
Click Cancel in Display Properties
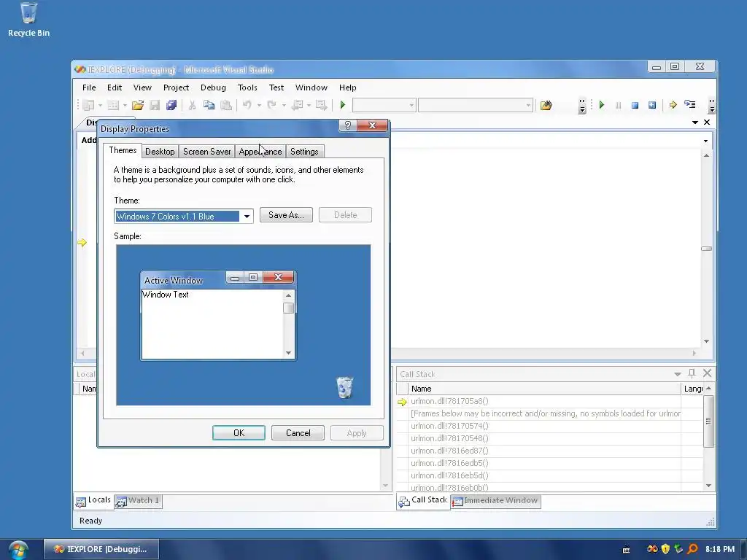point(298,433)
